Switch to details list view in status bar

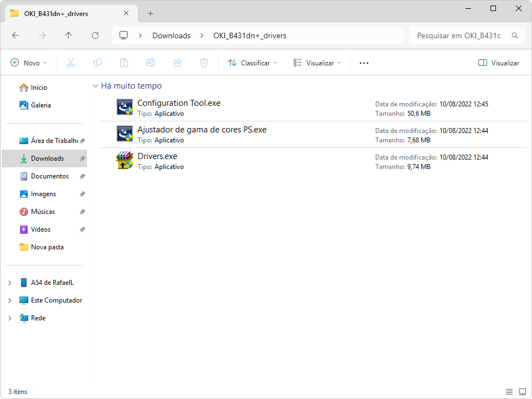[x=509, y=392]
